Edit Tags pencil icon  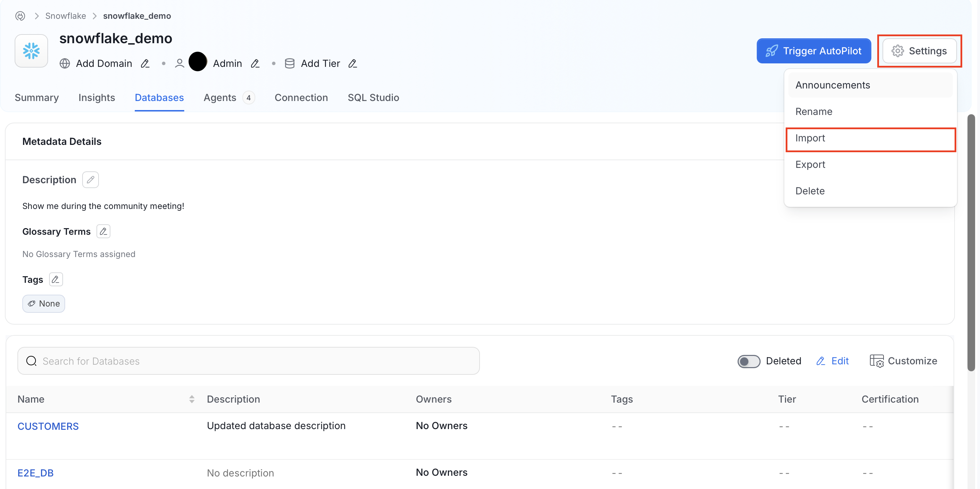coord(56,280)
